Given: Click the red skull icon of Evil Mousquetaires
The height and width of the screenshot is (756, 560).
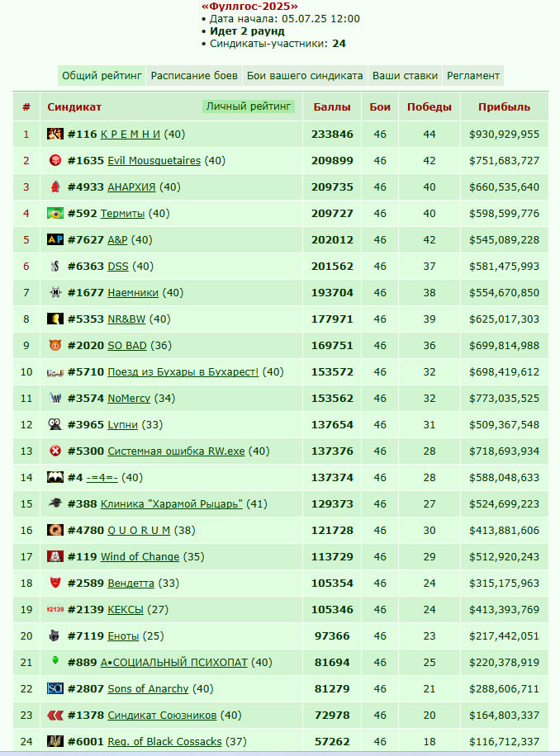Looking at the screenshot, I should tap(55, 160).
